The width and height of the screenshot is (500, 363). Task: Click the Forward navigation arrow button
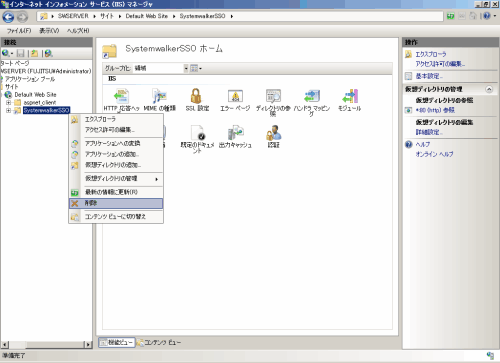tap(22, 17)
